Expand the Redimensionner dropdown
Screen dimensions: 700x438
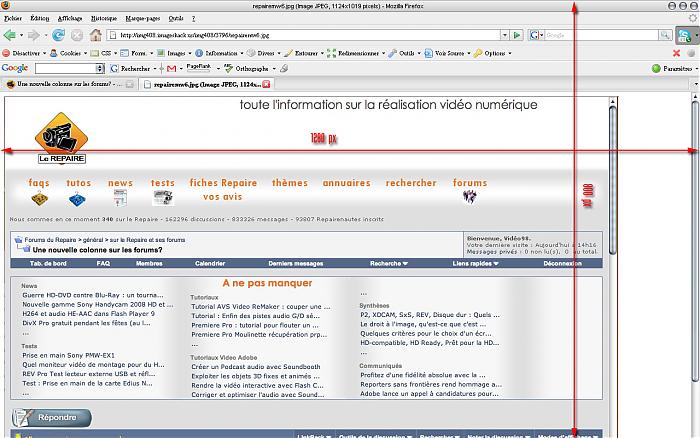pyautogui.click(x=383, y=53)
